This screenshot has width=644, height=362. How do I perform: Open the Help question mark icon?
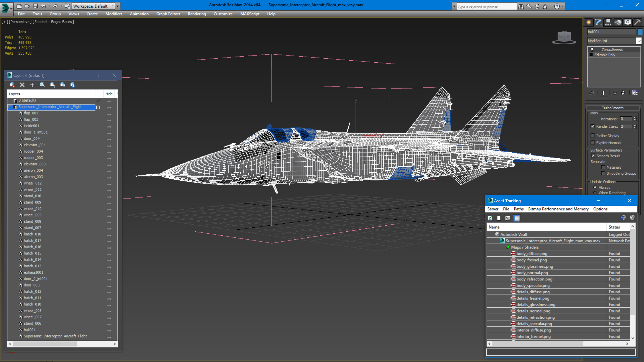click(557, 6)
